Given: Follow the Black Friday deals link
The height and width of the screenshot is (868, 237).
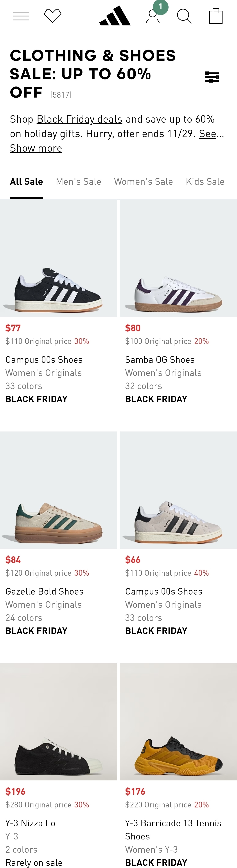Looking at the screenshot, I should coord(79,119).
